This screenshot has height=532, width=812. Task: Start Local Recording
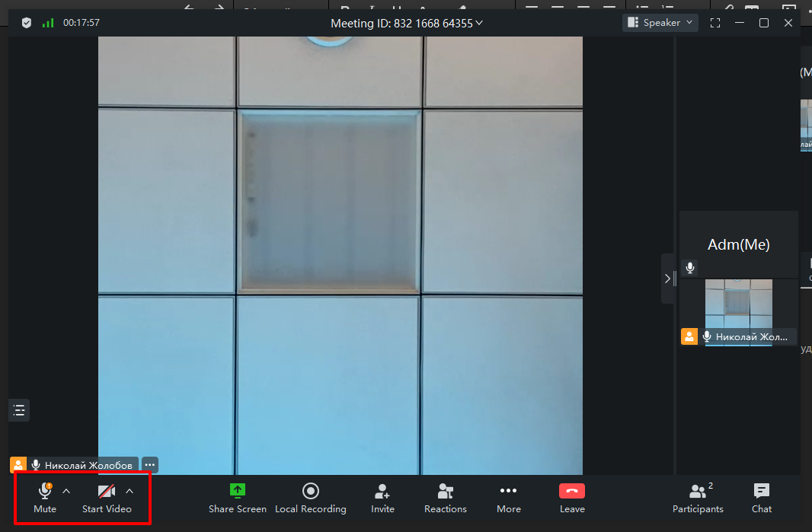pos(311,499)
